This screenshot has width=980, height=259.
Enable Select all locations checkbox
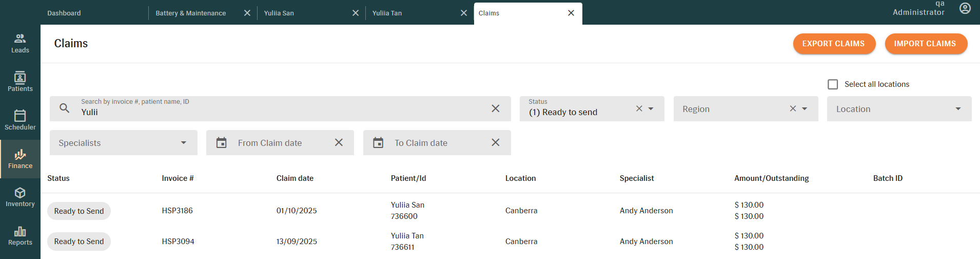[x=833, y=84]
